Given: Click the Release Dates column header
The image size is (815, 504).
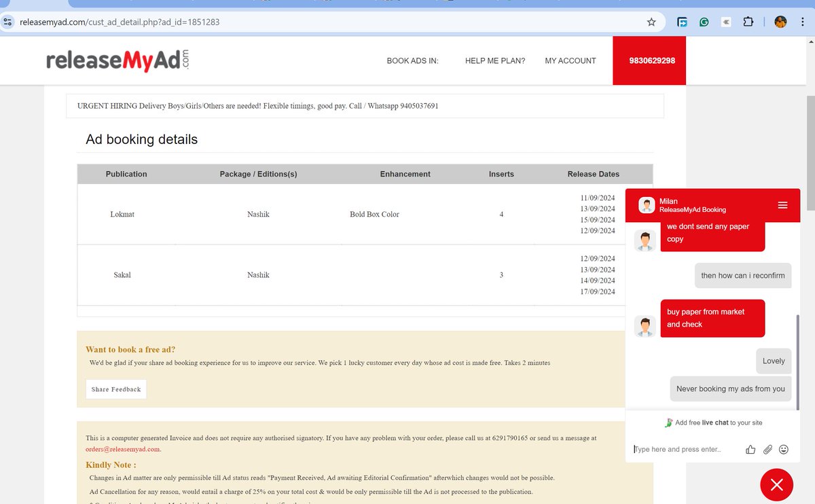Looking at the screenshot, I should [594, 174].
